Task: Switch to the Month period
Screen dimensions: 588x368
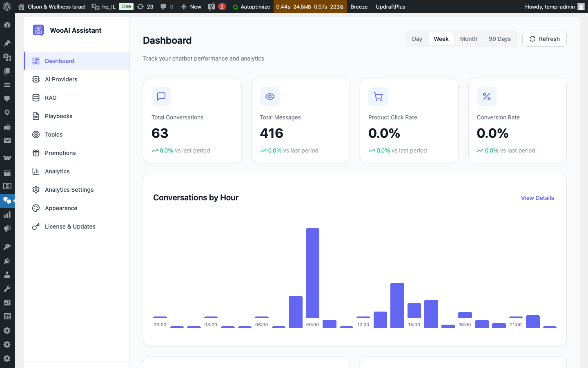Action: tap(468, 38)
